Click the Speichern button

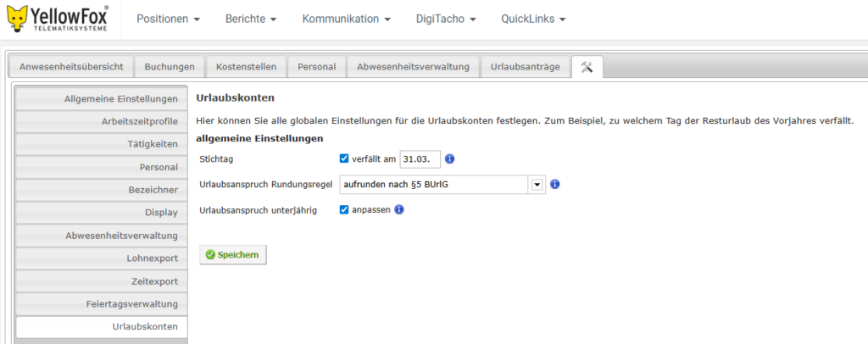(x=232, y=254)
